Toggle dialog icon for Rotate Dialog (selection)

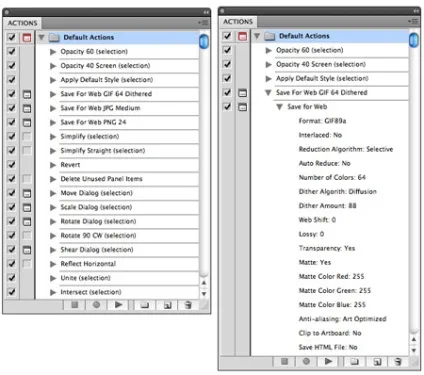[x=27, y=221]
